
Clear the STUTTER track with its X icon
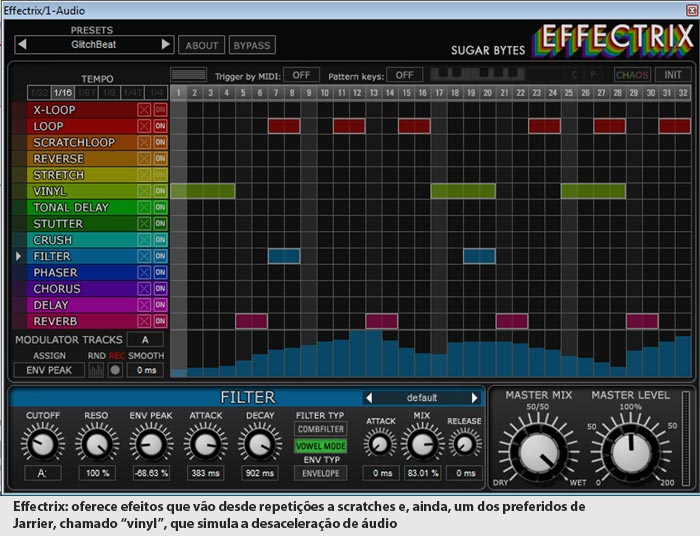[144, 224]
